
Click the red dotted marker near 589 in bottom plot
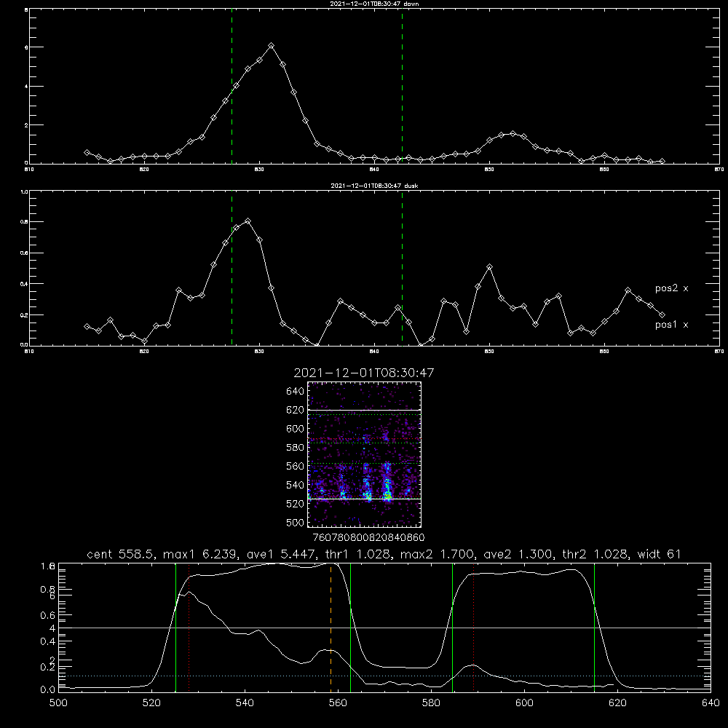474,627
